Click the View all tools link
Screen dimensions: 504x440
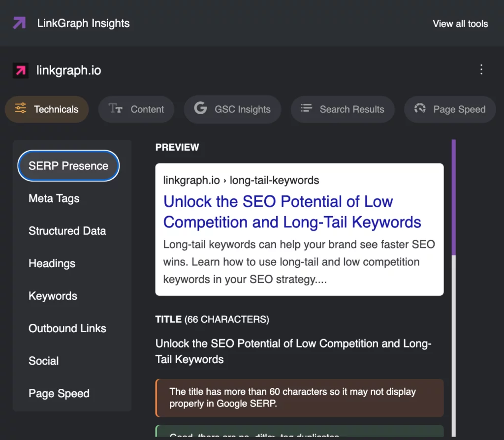click(x=460, y=24)
